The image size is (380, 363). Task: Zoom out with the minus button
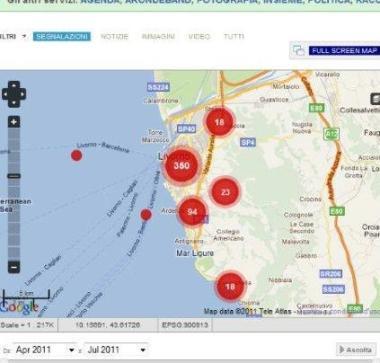[x=14, y=267]
